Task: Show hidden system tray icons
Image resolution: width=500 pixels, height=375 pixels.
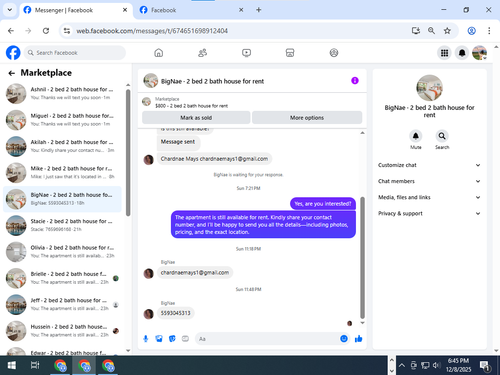Action: tap(402, 365)
